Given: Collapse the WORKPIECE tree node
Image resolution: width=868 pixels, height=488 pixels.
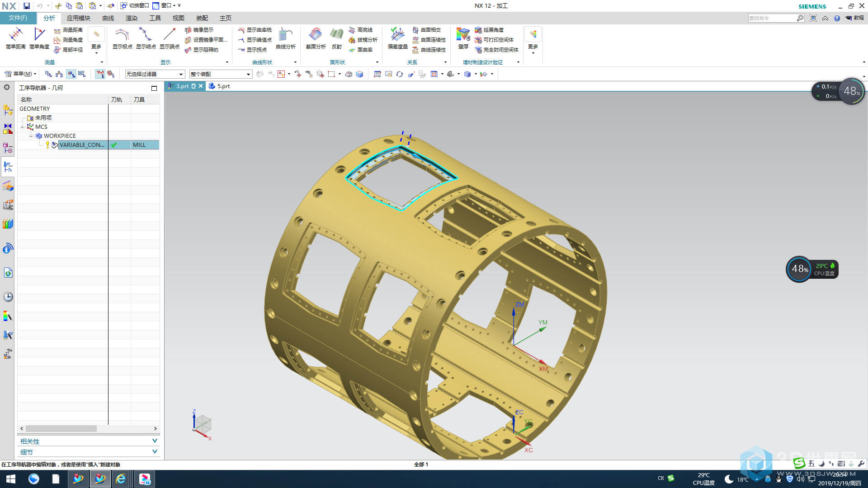Looking at the screenshot, I should tap(31, 136).
